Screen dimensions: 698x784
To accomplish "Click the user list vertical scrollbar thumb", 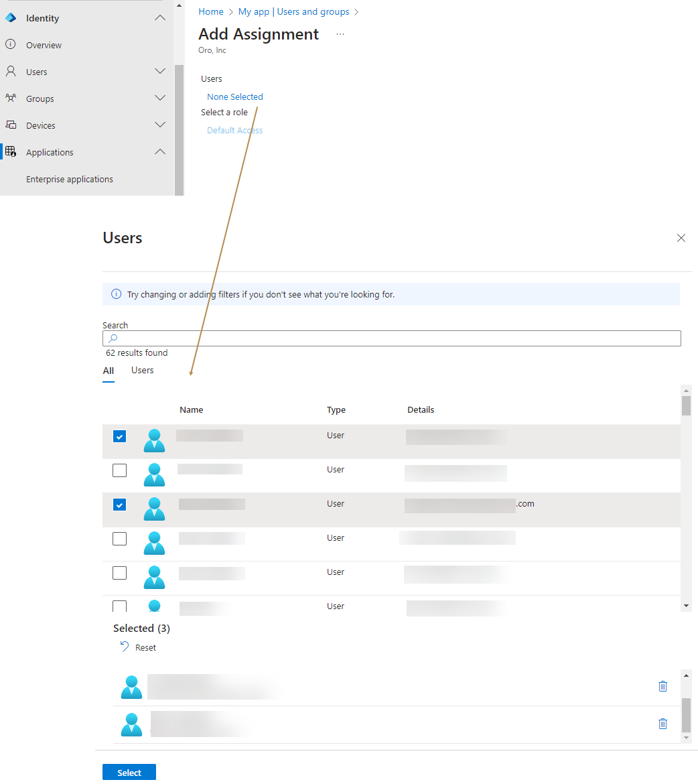I will 686,405.
